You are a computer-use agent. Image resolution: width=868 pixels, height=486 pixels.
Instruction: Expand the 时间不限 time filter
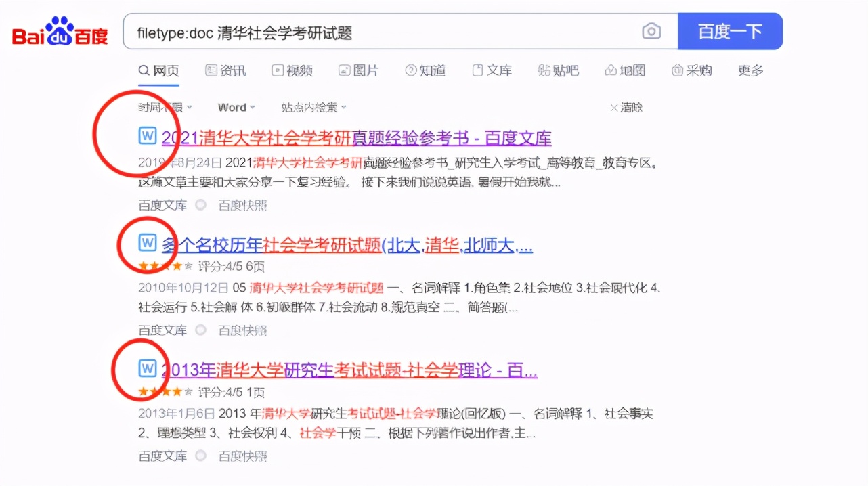click(x=166, y=107)
